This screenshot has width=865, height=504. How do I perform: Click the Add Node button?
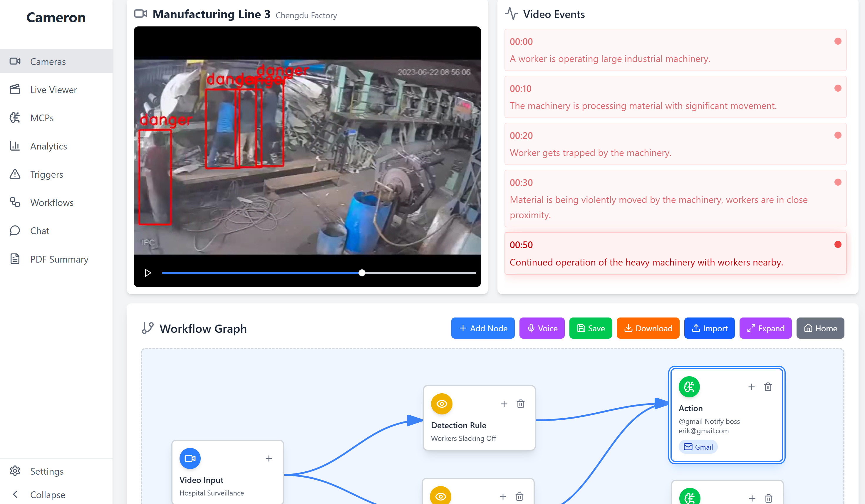tap(483, 328)
